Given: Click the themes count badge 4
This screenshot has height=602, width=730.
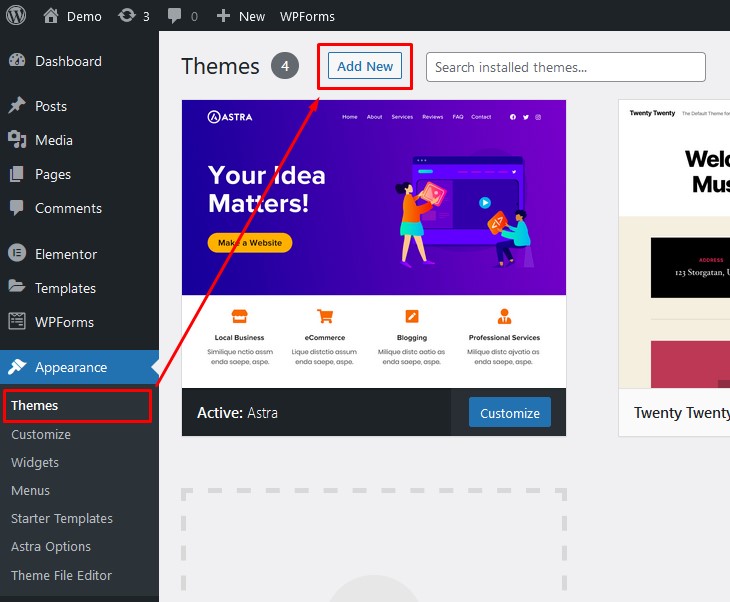Looking at the screenshot, I should pos(285,66).
